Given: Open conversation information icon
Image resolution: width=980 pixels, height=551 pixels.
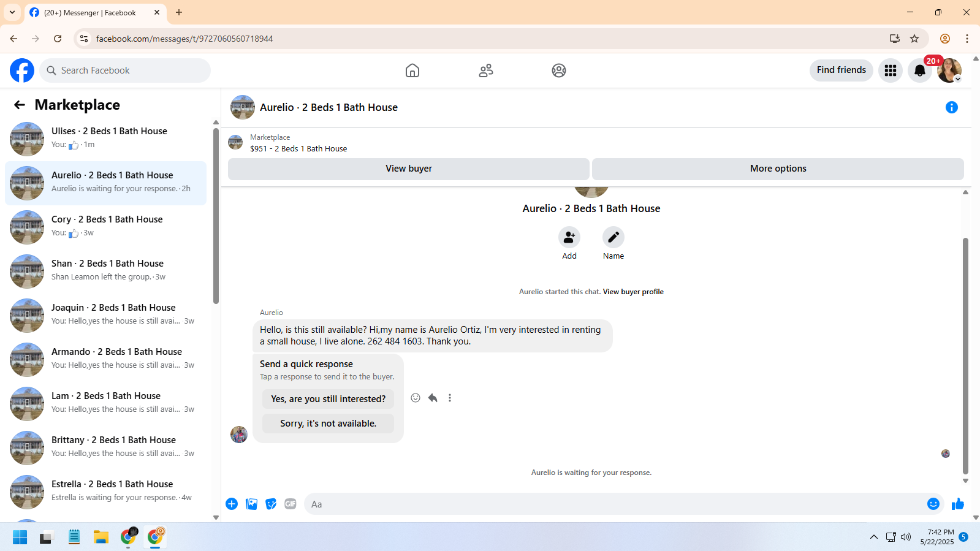Looking at the screenshot, I should pos(952,107).
